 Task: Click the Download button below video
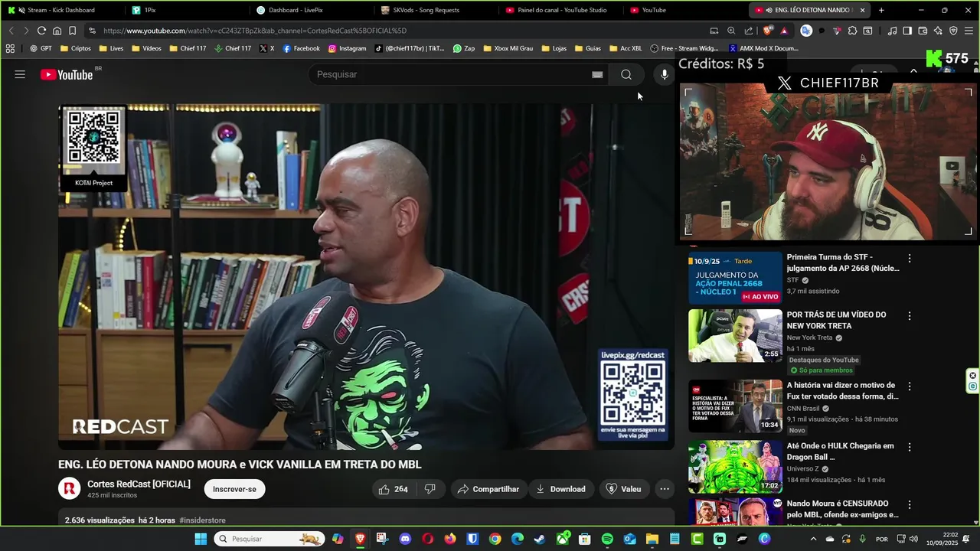pyautogui.click(x=561, y=489)
